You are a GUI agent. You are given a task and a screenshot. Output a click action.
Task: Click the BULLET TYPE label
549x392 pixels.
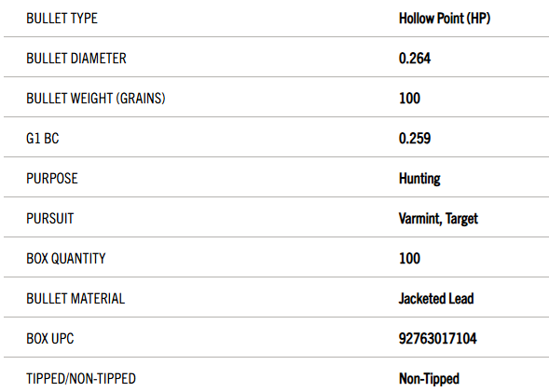[62, 19]
